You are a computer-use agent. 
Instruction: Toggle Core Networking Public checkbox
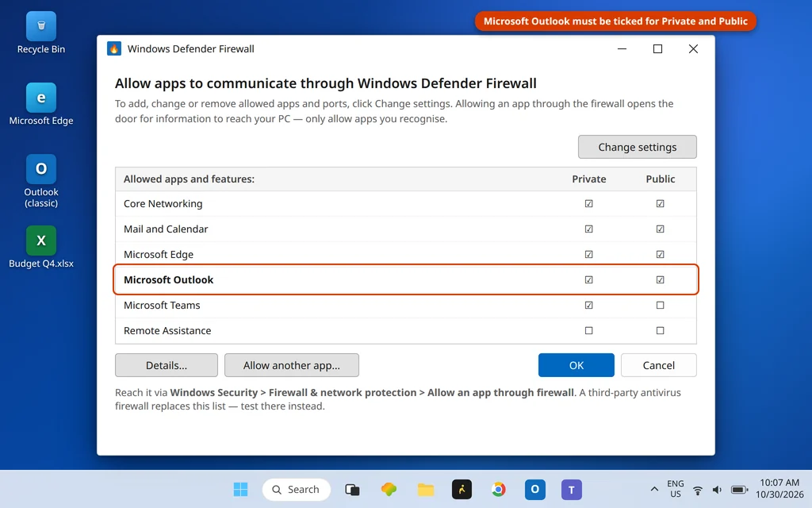[x=661, y=204]
